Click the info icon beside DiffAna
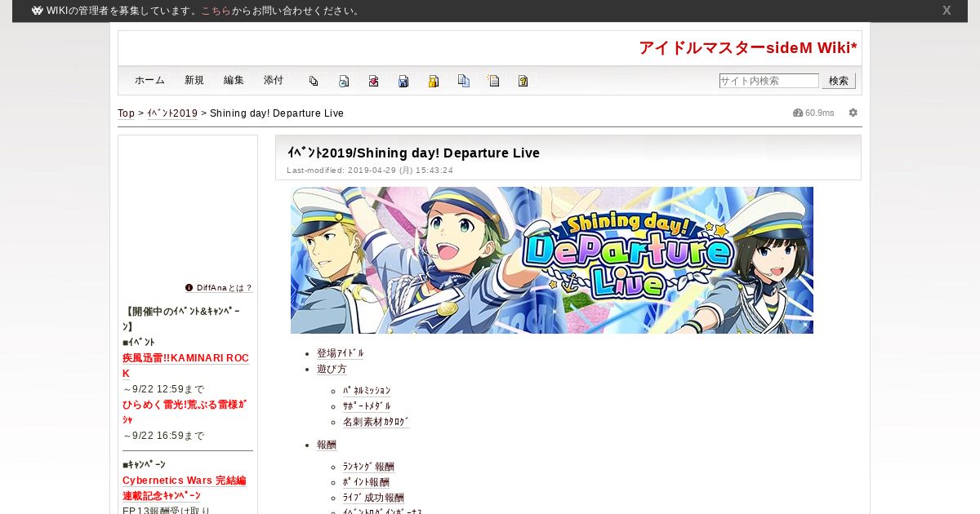Screen dimensions: 980x514 (189, 287)
